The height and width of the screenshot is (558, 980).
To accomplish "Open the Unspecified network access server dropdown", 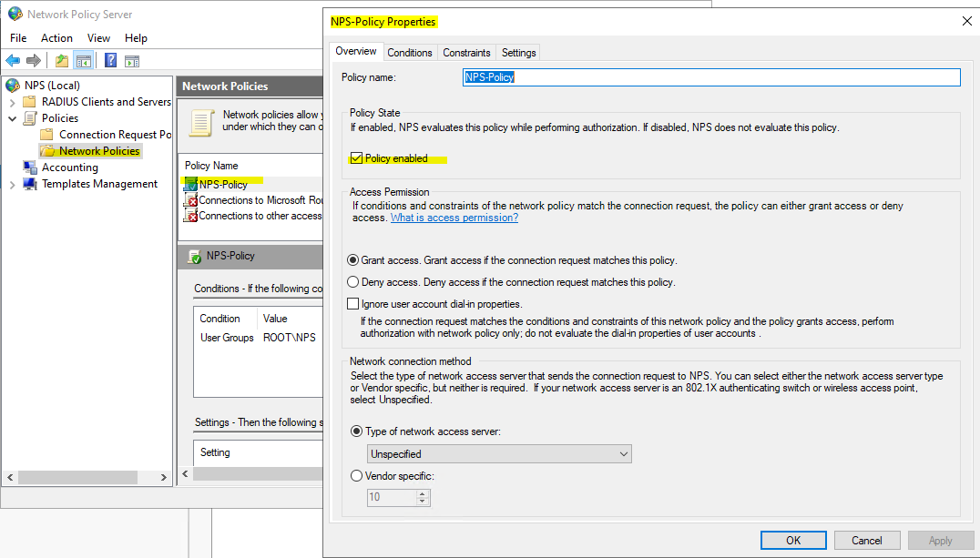I will [499, 453].
